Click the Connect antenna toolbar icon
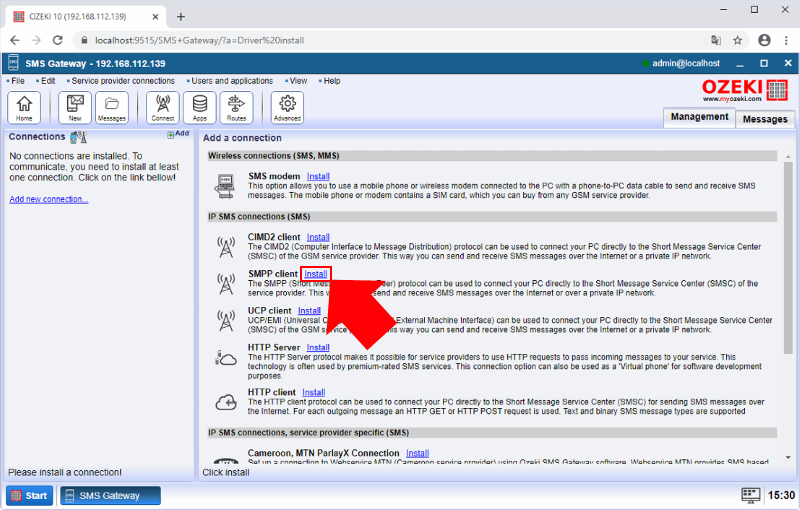The width and height of the screenshot is (800, 510). coord(163,108)
